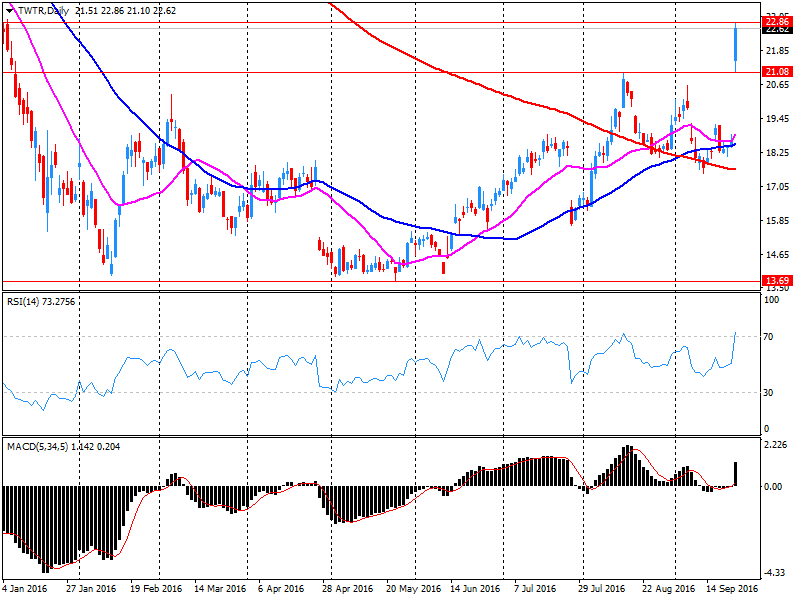This screenshot has height=600, width=800.
Task: Click the 29 Jul 2016 date label
Action: coord(602,588)
